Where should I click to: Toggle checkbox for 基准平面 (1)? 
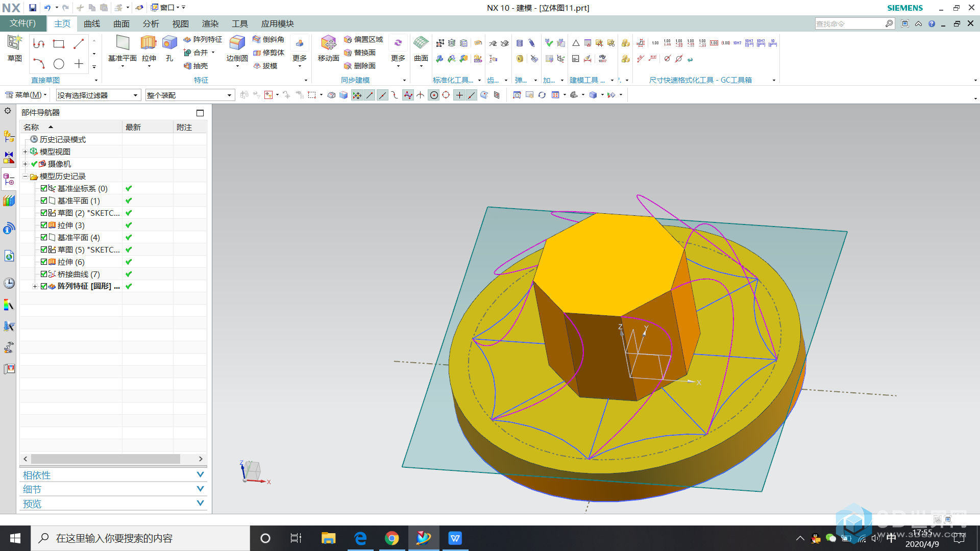click(x=44, y=201)
